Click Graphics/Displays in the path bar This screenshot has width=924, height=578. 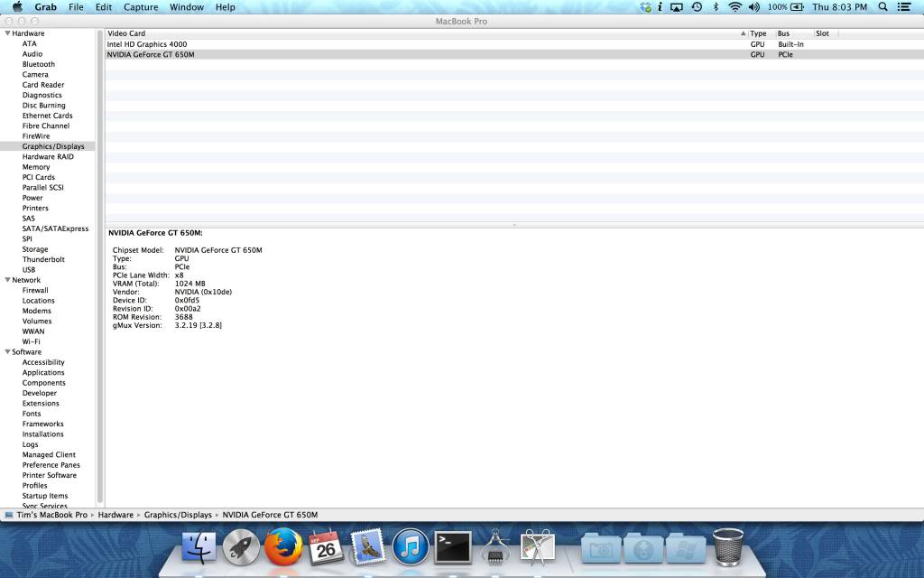(x=178, y=515)
